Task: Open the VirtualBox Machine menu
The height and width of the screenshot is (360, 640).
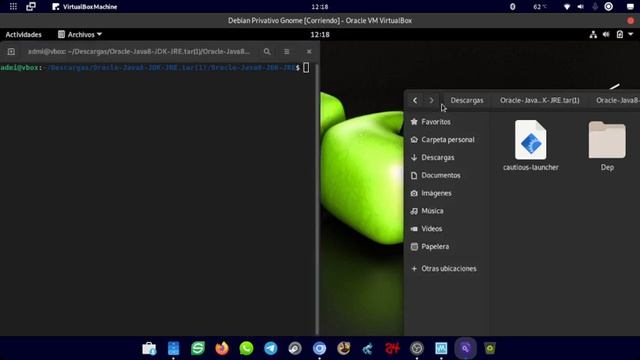Action: [85, 7]
